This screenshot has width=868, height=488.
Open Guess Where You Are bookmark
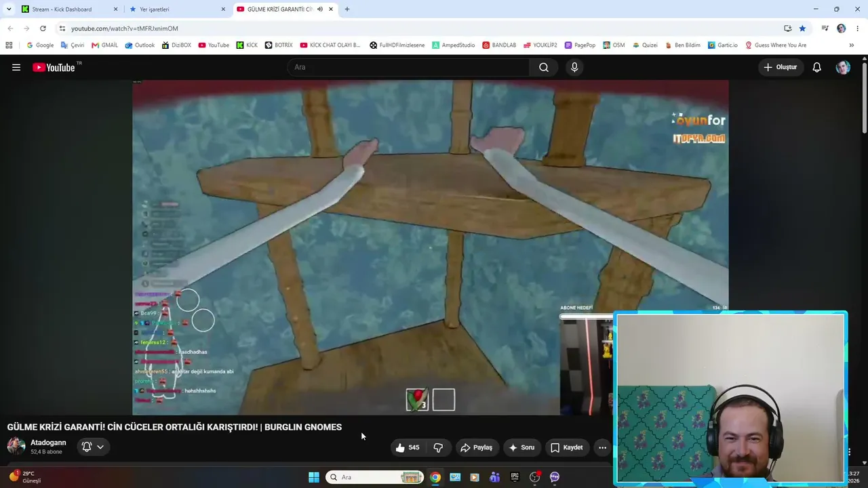pos(776,45)
